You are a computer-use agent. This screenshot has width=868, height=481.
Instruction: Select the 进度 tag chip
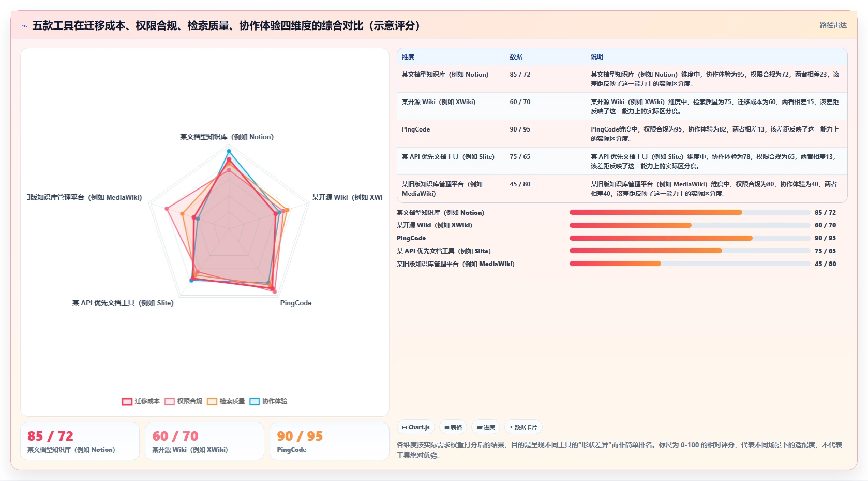(x=486, y=427)
